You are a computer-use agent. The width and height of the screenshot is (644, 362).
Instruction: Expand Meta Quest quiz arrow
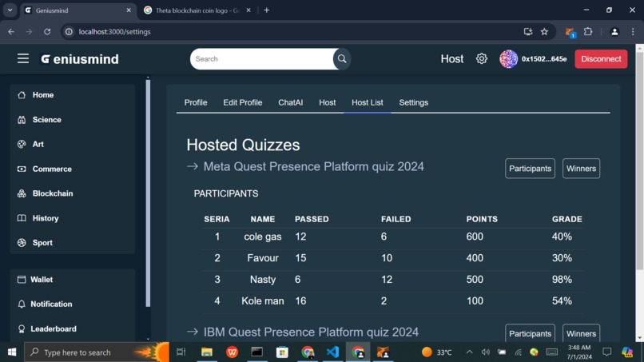tap(193, 166)
